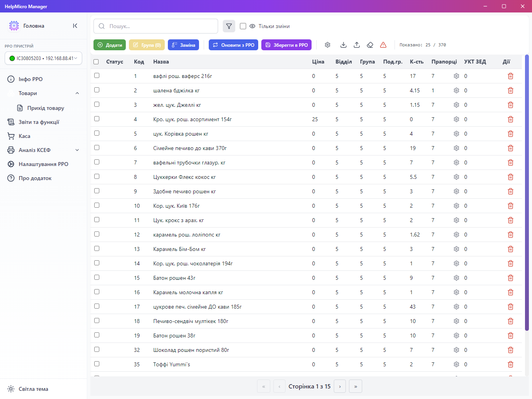Screen dimensions: 532x399
Task: Delete row 'Батон рошен 43г'
Action: 511,278
